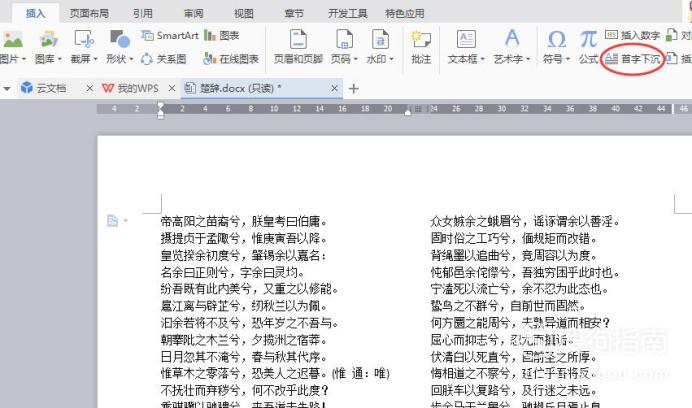The height and width of the screenshot is (408, 692).
Task: Click 插入数字 insert number
Action: tap(632, 35)
